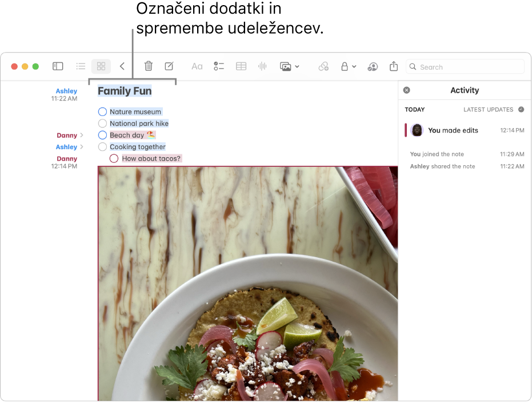The image size is (532, 403).
Task: Expand Danny's edit on Beach day
Action: click(x=82, y=135)
